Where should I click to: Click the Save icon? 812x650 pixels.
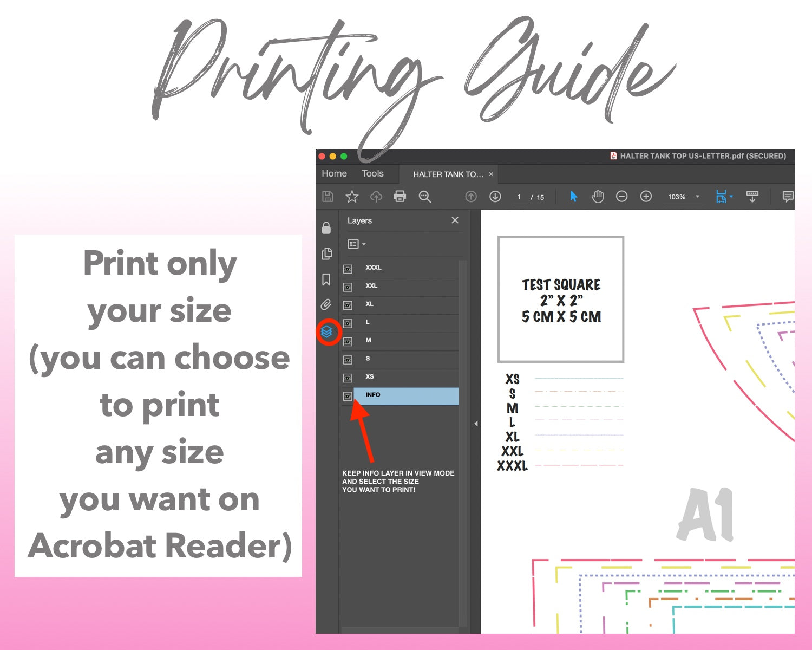coord(328,197)
